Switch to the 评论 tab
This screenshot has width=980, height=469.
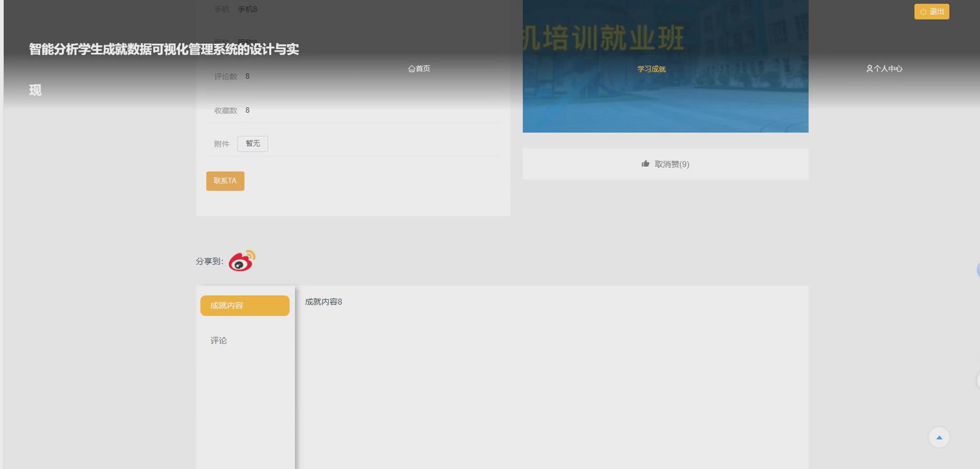click(x=245, y=340)
